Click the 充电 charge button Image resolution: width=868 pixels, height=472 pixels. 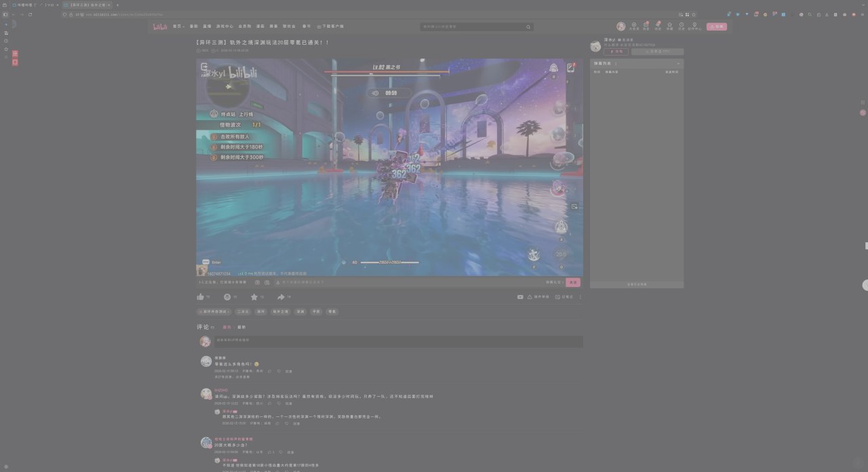(616, 52)
